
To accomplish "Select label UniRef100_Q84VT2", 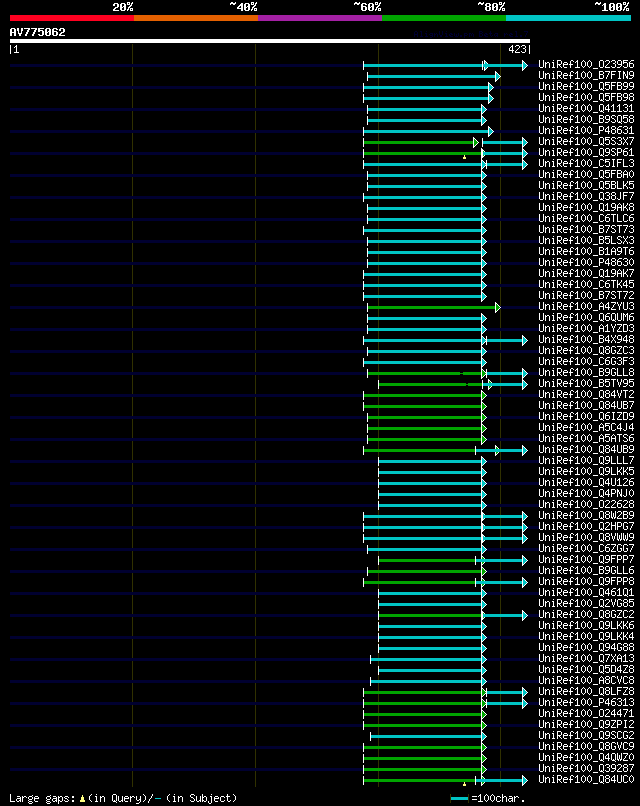I will click(x=587, y=395).
